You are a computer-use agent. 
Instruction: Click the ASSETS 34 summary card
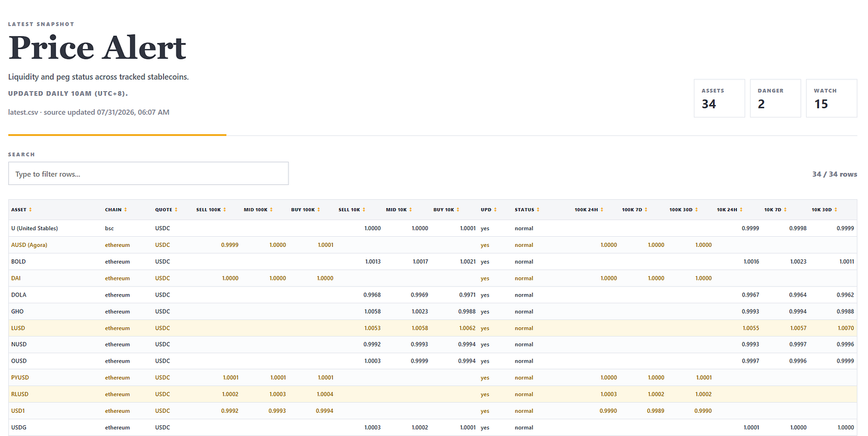click(x=720, y=98)
